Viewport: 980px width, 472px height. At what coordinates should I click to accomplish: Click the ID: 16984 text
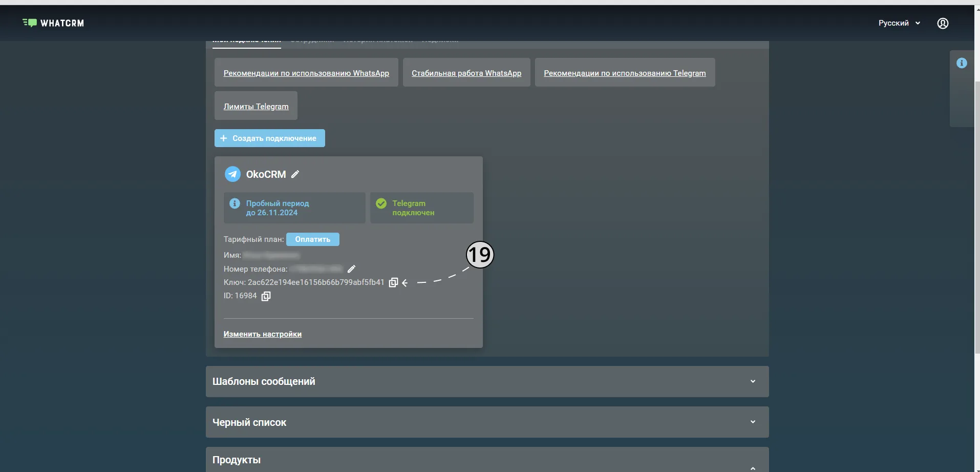coord(240,296)
